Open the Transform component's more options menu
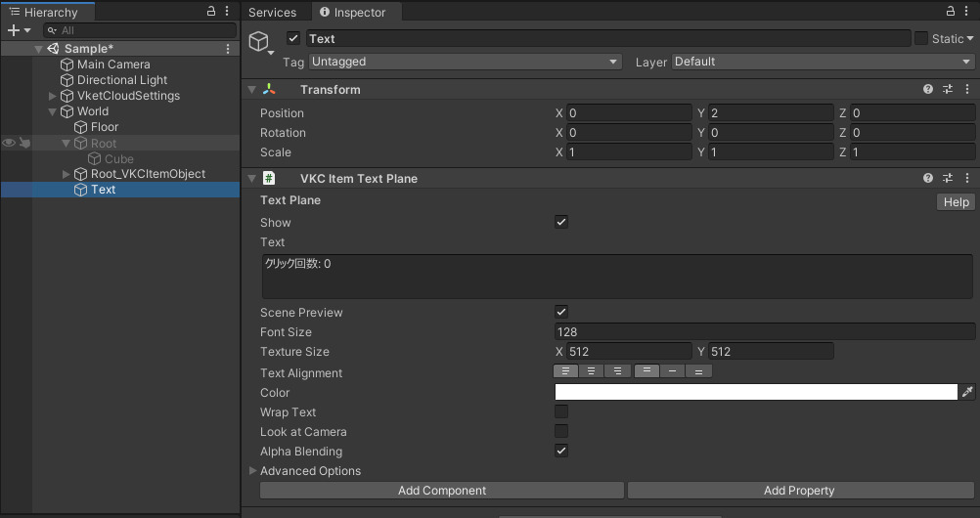The width and height of the screenshot is (980, 518). [966, 89]
